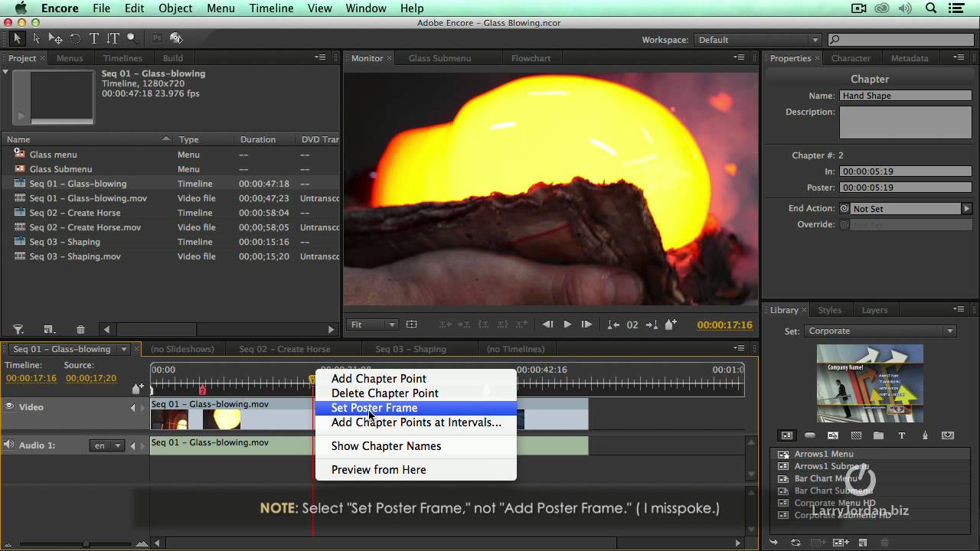Toggle safe area display in Monitor

pos(411,324)
